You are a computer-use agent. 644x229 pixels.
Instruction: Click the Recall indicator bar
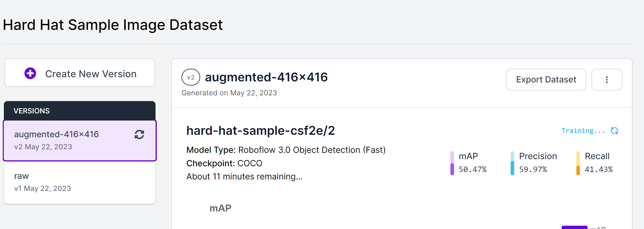click(578, 162)
